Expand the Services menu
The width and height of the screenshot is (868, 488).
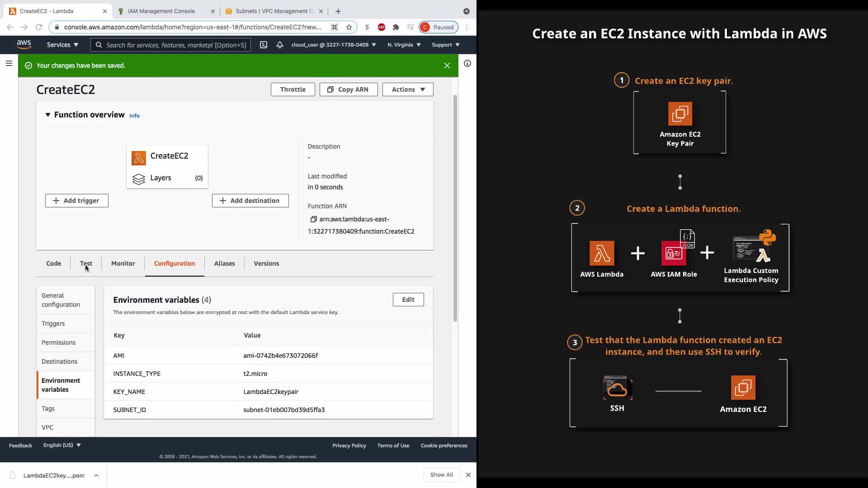click(x=62, y=45)
